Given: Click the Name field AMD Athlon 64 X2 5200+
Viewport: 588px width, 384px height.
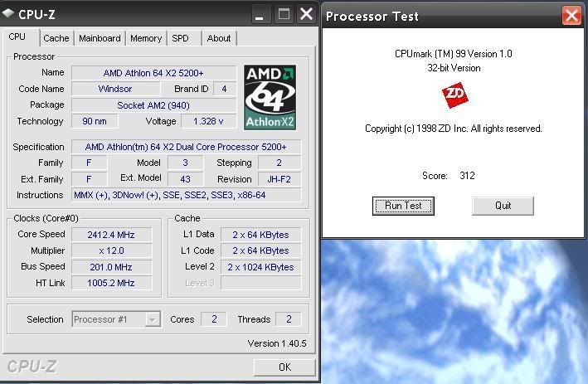Looking at the screenshot, I should coord(153,73).
